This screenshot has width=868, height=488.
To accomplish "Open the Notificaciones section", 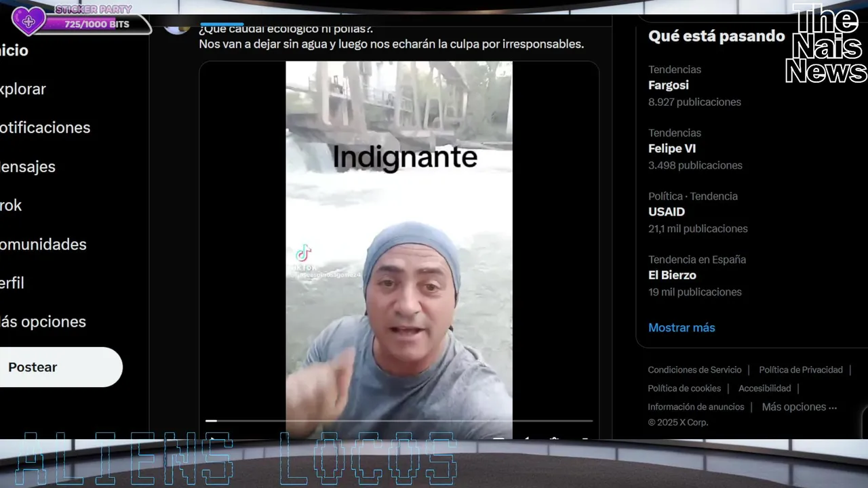I will pos(45,128).
